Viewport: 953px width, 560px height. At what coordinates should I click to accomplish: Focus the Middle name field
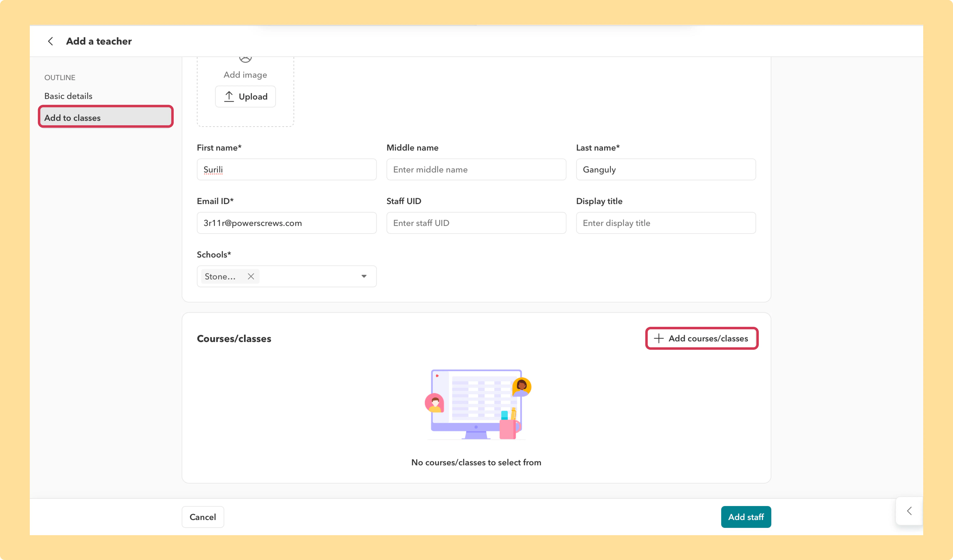coord(476,169)
